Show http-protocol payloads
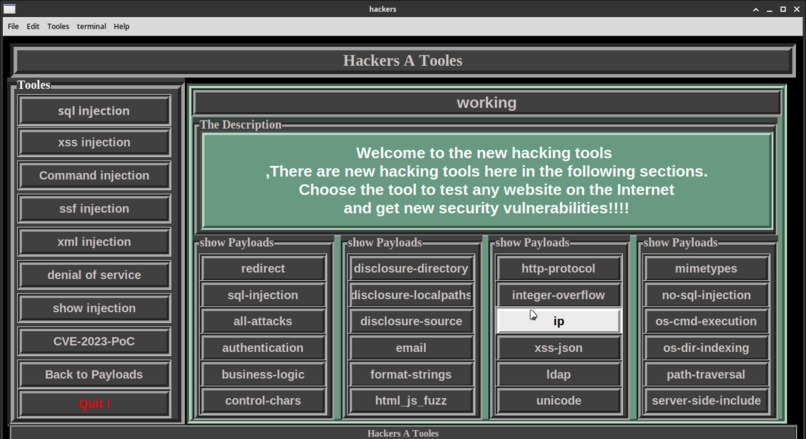 tap(559, 268)
